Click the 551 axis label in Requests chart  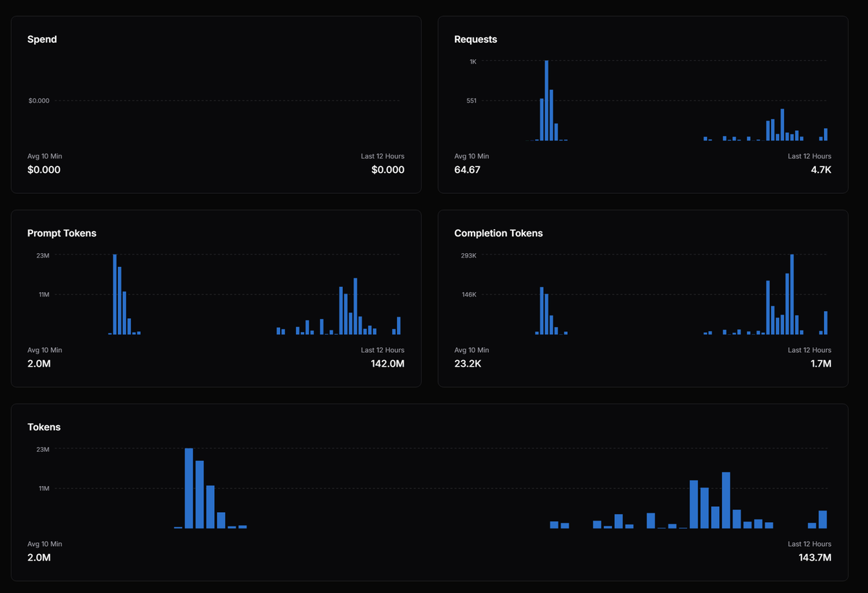coord(472,101)
